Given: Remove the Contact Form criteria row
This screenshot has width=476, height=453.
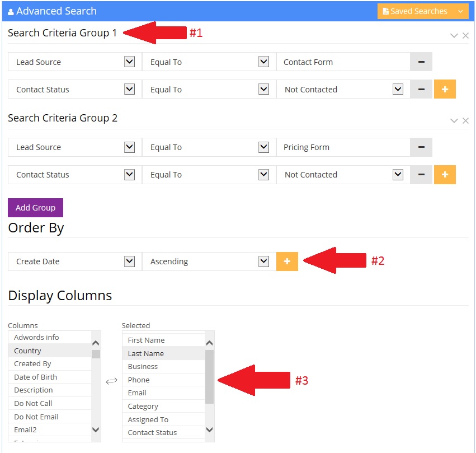Looking at the screenshot, I should click(421, 62).
